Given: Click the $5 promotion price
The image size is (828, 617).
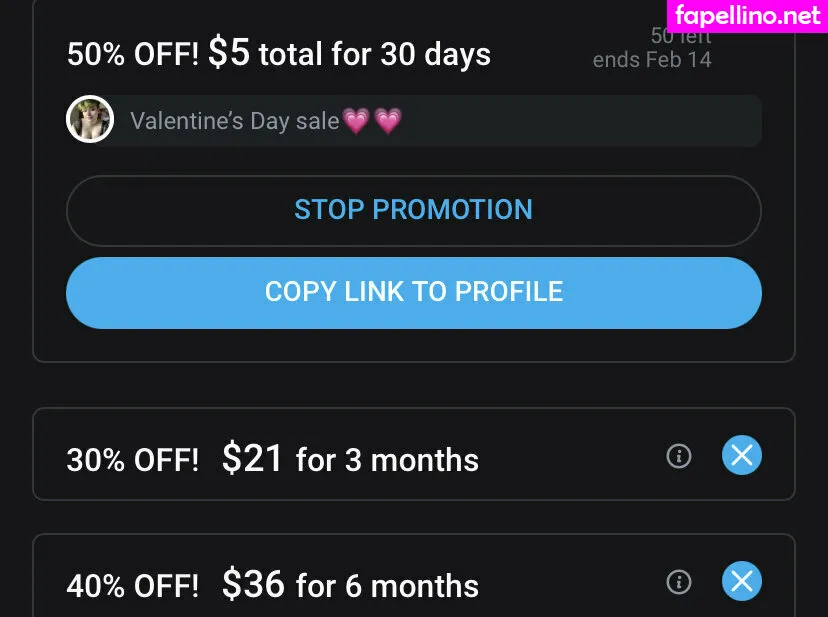Looking at the screenshot, I should pos(229,53).
